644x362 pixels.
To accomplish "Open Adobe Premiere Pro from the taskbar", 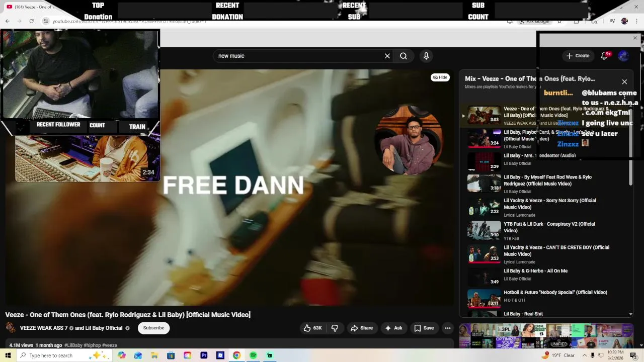I will (204, 355).
